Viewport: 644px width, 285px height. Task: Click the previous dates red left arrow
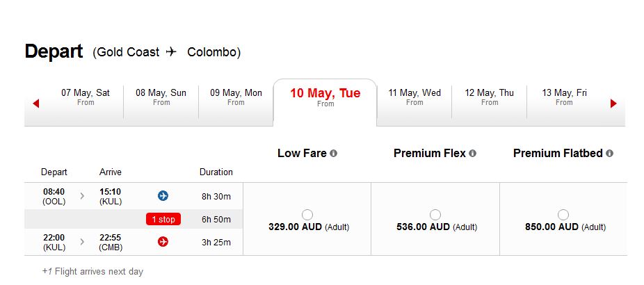35,104
